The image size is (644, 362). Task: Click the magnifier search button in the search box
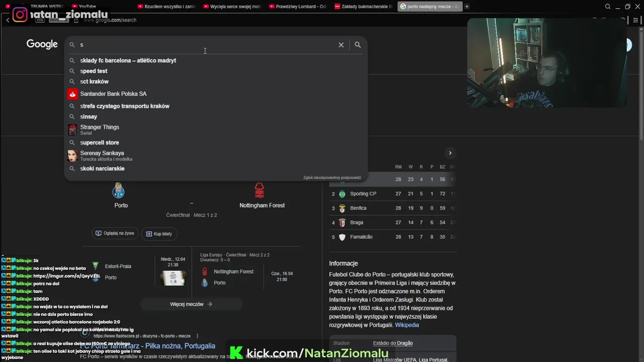click(358, 45)
